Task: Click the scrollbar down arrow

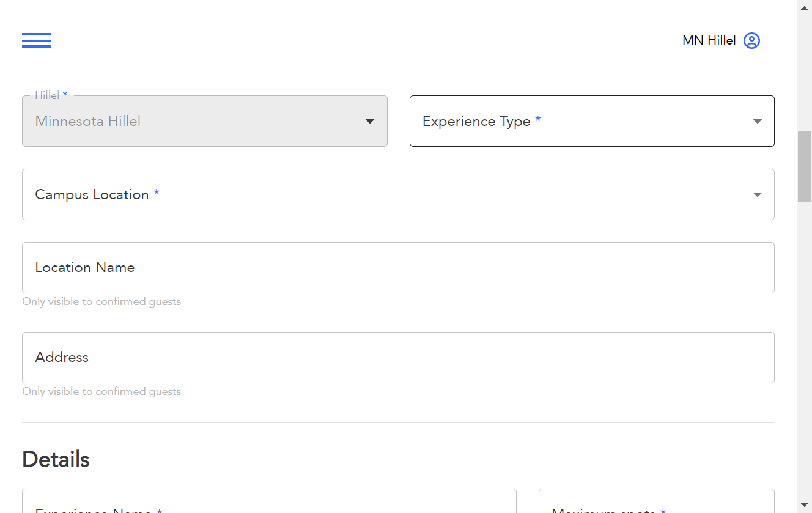Action: click(x=804, y=506)
